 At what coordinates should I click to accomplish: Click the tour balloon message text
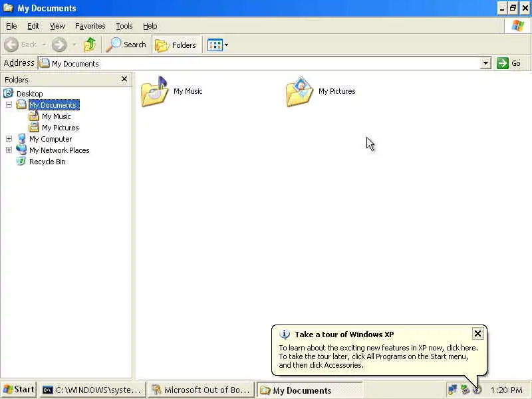pyautogui.click(x=378, y=356)
